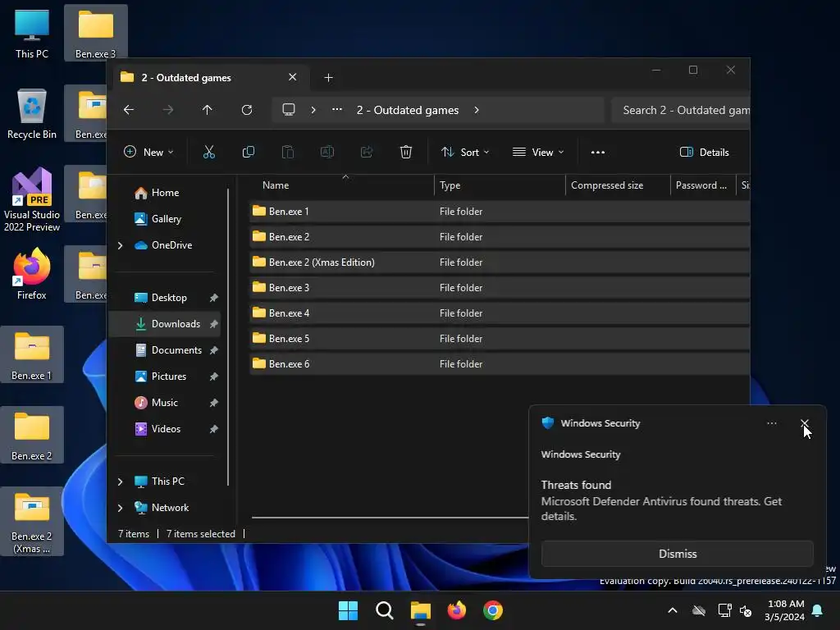840x630 pixels.
Task: Open the See more ellipsis in the toolbar
Action: point(598,152)
